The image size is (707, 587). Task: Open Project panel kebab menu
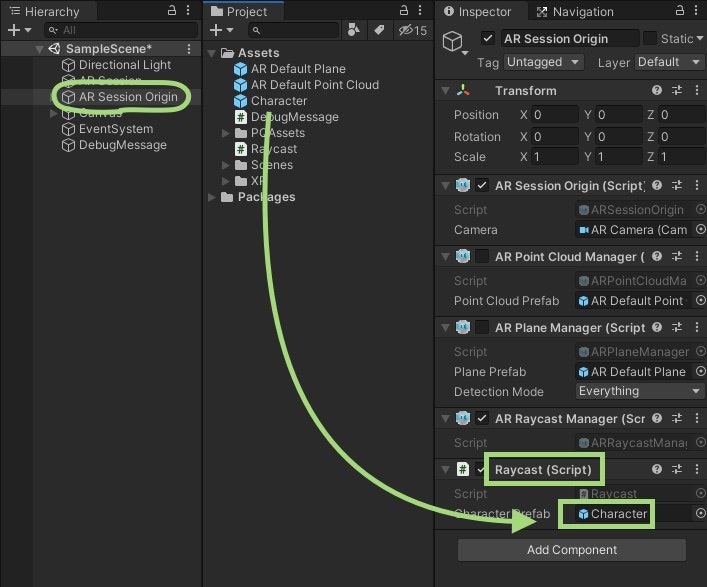point(420,10)
